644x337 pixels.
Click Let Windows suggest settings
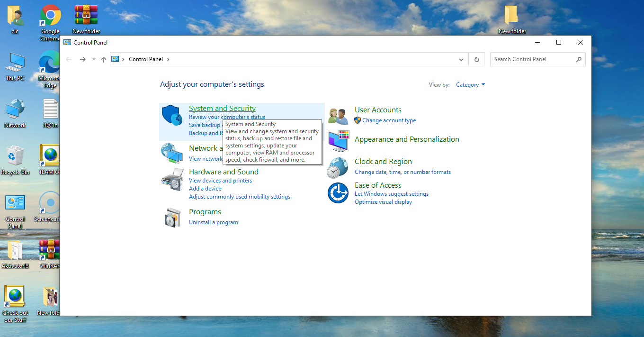tap(391, 194)
